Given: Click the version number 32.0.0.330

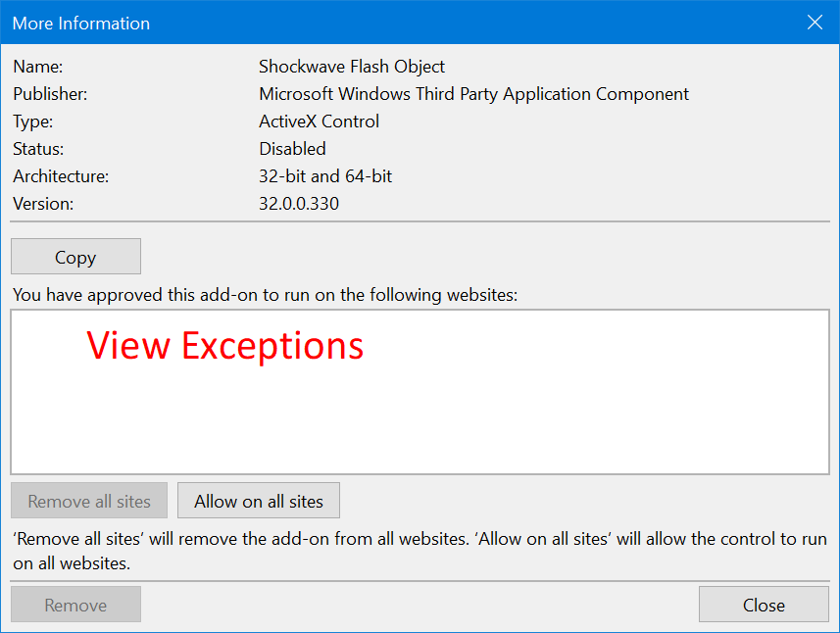Looking at the screenshot, I should [x=299, y=204].
